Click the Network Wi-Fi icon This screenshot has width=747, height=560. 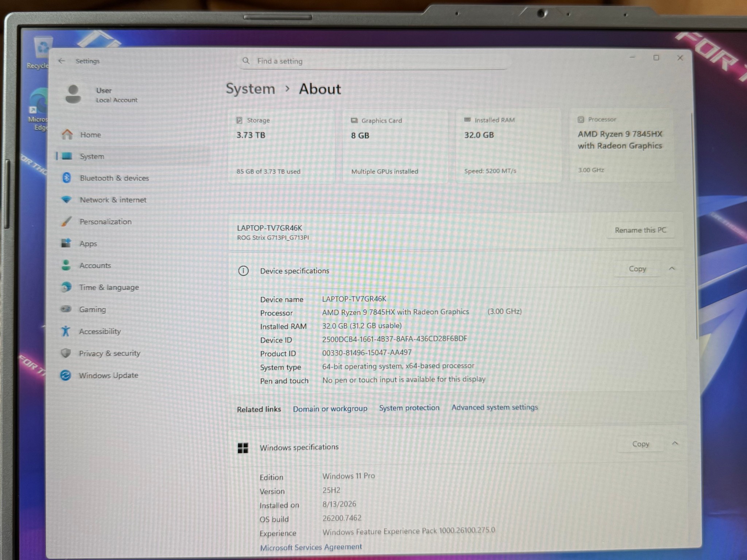66,199
